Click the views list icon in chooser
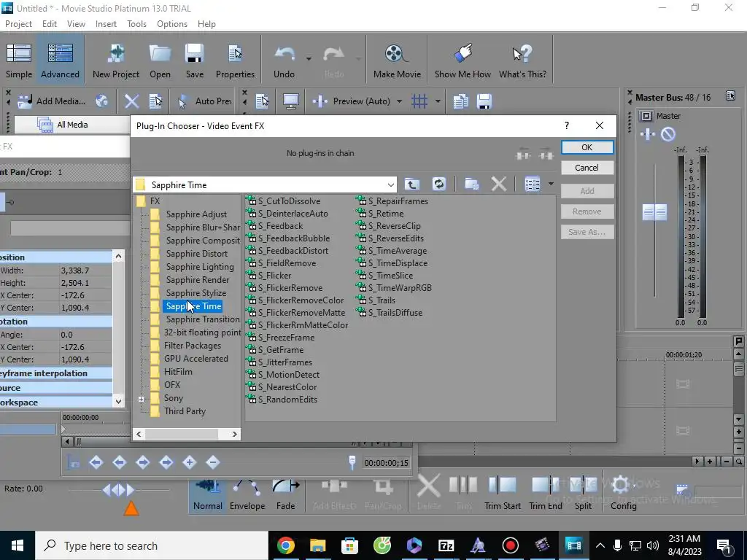The height and width of the screenshot is (560, 747). (x=532, y=184)
